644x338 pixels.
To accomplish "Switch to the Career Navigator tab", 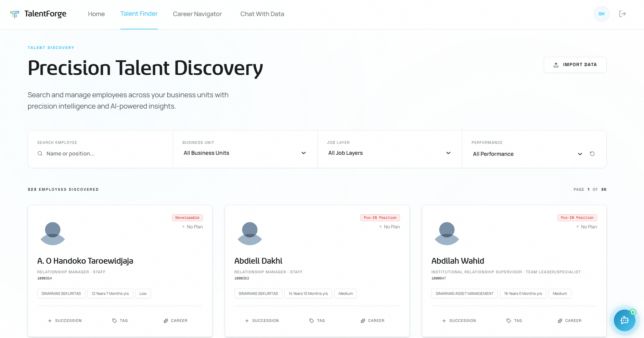I will click(197, 14).
